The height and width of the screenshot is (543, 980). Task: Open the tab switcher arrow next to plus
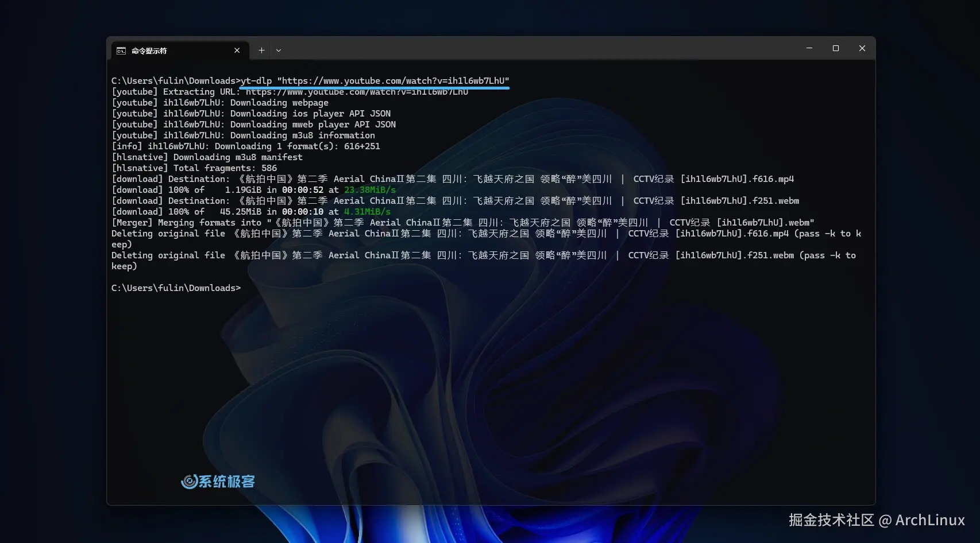pos(279,50)
